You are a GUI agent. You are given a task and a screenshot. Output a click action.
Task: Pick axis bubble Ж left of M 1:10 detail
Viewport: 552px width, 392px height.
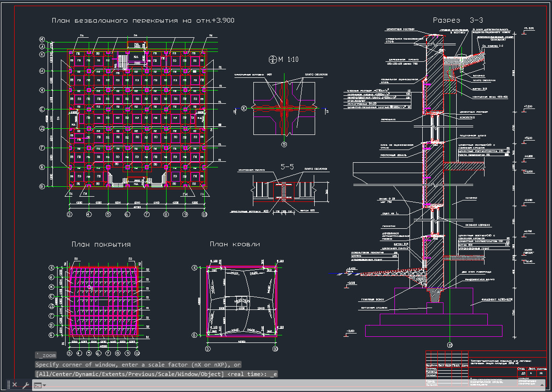[x=244, y=108]
